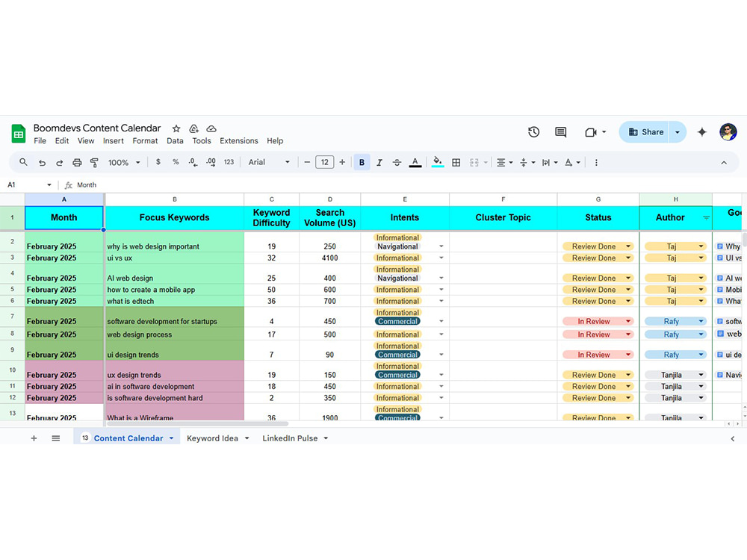The image size is (747, 560).
Task: Open the Edit menu
Action: [62, 141]
